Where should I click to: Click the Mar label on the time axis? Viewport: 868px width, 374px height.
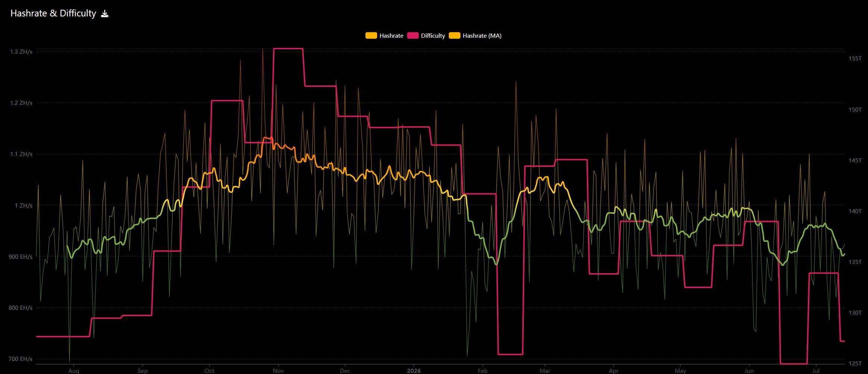545,371
